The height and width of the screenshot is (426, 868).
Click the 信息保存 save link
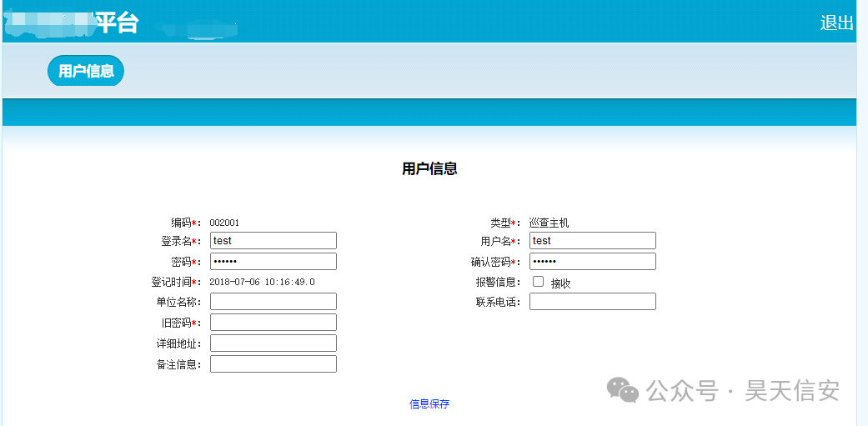(429, 404)
